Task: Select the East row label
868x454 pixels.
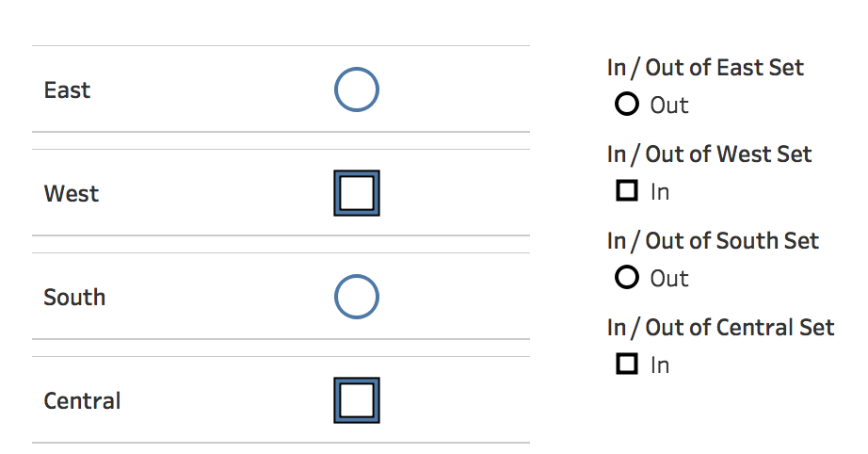Action: point(67,90)
